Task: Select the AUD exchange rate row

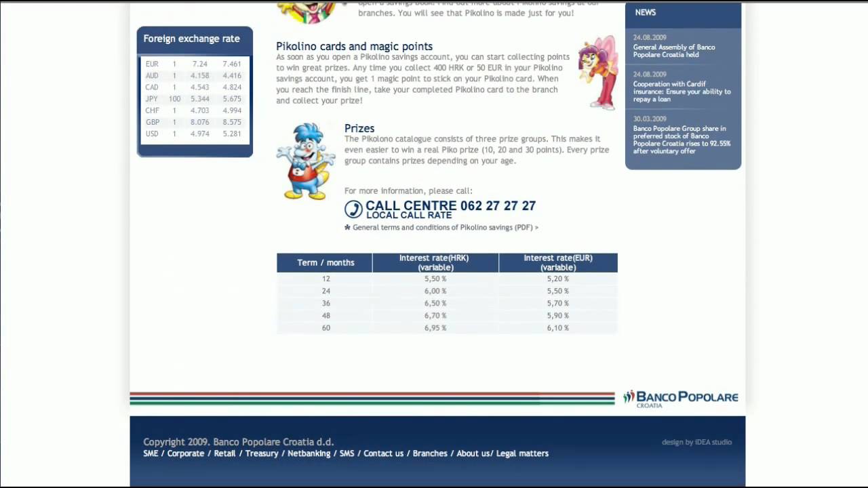Action: (x=194, y=76)
